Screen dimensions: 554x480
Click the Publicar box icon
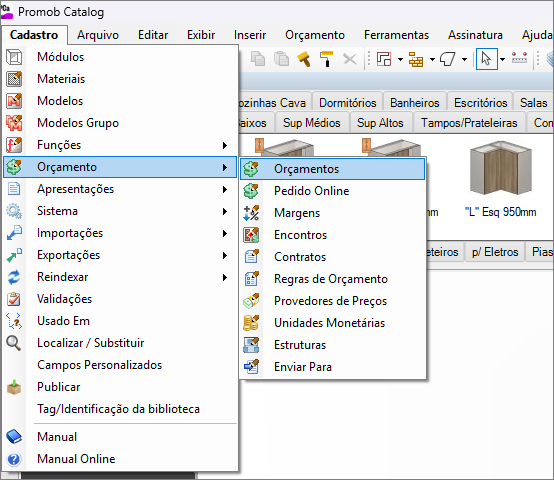(14, 387)
